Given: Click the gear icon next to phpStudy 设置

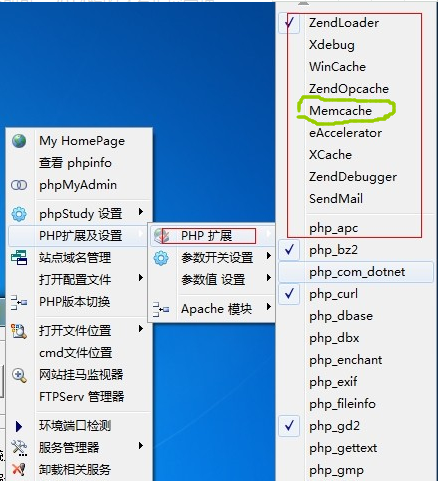Looking at the screenshot, I should click(19, 214).
